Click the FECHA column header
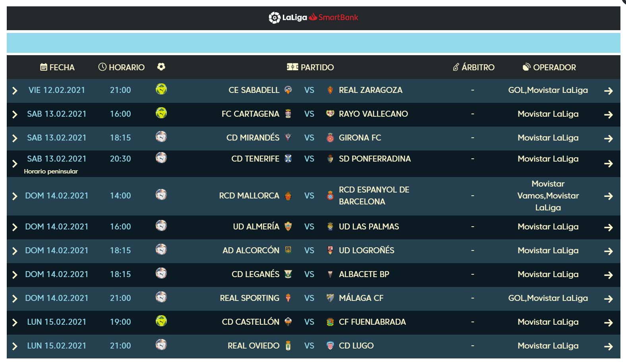 pyautogui.click(x=58, y=67)
